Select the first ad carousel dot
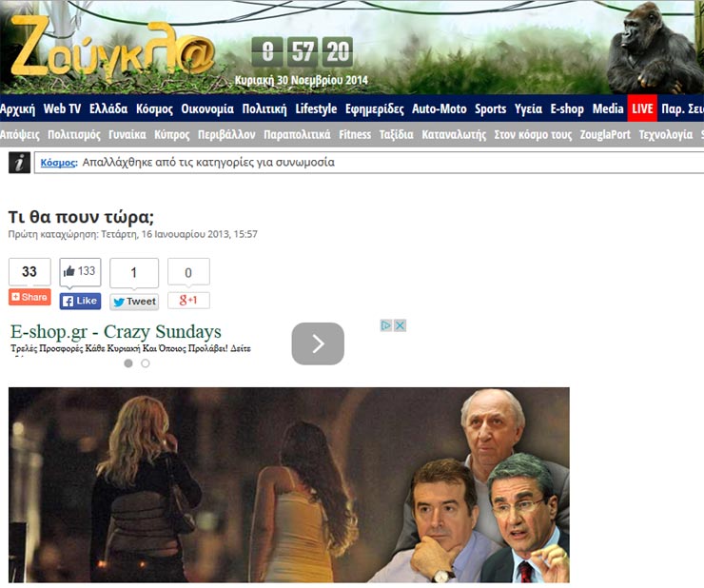Screen dimensions: 704x588 click(x=128, y=363)
